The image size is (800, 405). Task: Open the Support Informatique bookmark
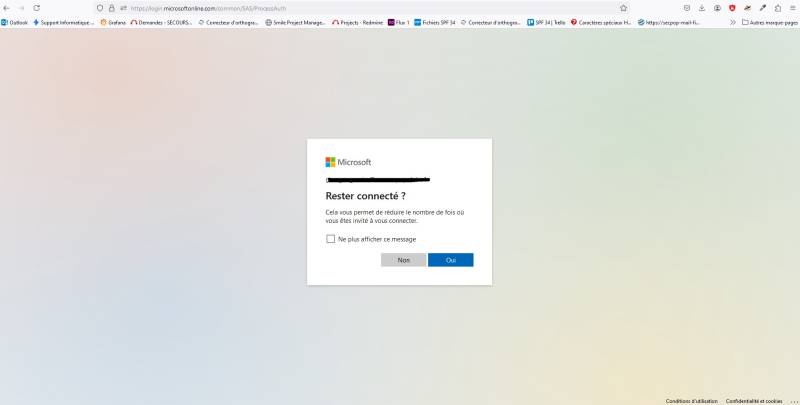[63, 22]
